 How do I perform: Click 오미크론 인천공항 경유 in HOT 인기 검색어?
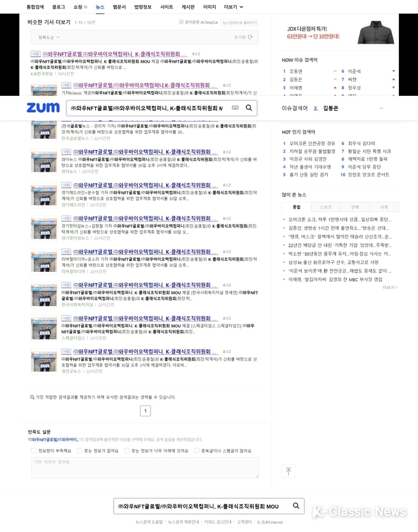click(312, 143)
